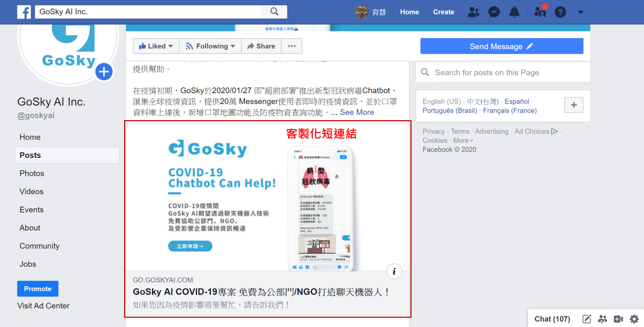Click the GoSky AI Inc. page name
The height and width of the screenshot is (327, 644).
[51, 102]
